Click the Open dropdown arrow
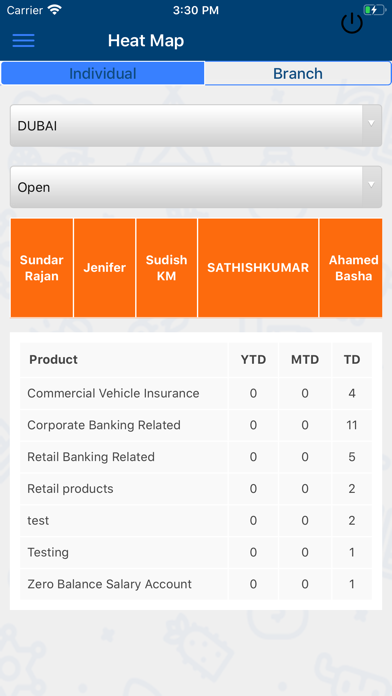Screen dimensions: 392x696 [372, 185]
